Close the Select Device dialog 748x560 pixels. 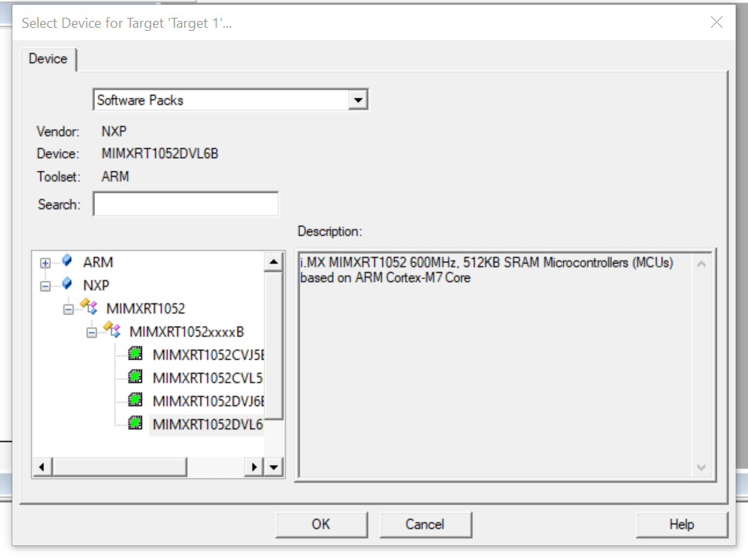point(716,22)
